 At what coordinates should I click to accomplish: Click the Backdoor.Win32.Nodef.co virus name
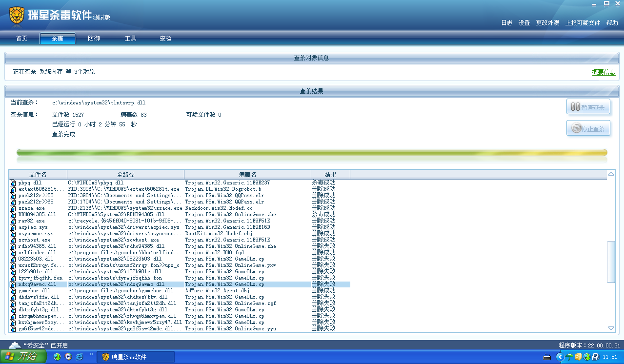click(x=219, y=208)
